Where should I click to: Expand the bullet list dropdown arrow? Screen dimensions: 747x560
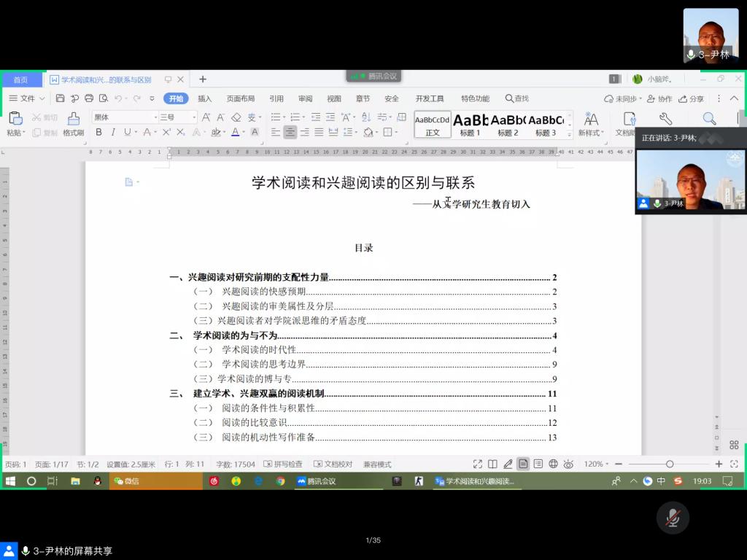(284, 117)
